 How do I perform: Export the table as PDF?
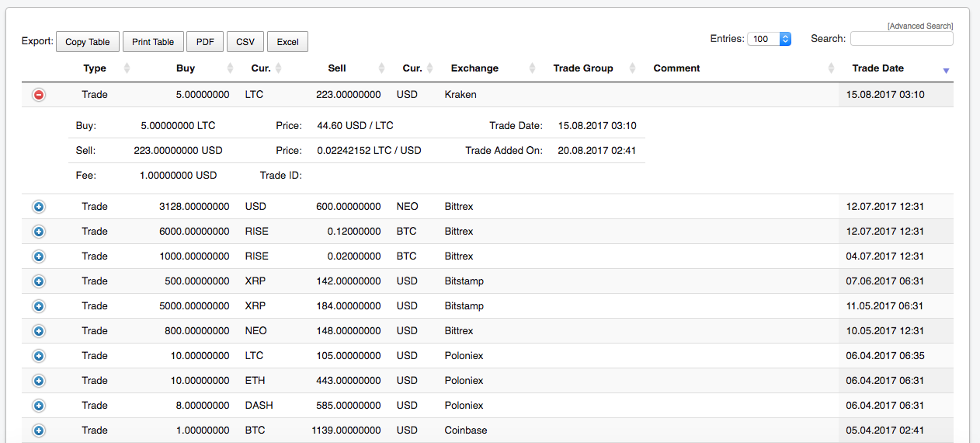(x=205, y=42)
